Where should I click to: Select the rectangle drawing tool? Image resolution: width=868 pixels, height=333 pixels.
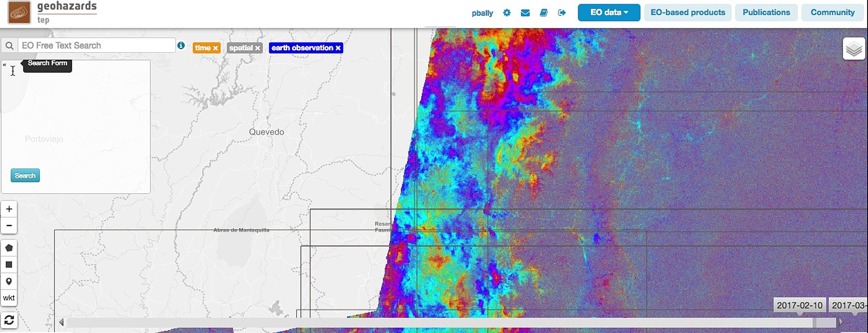tap(9, 265)
